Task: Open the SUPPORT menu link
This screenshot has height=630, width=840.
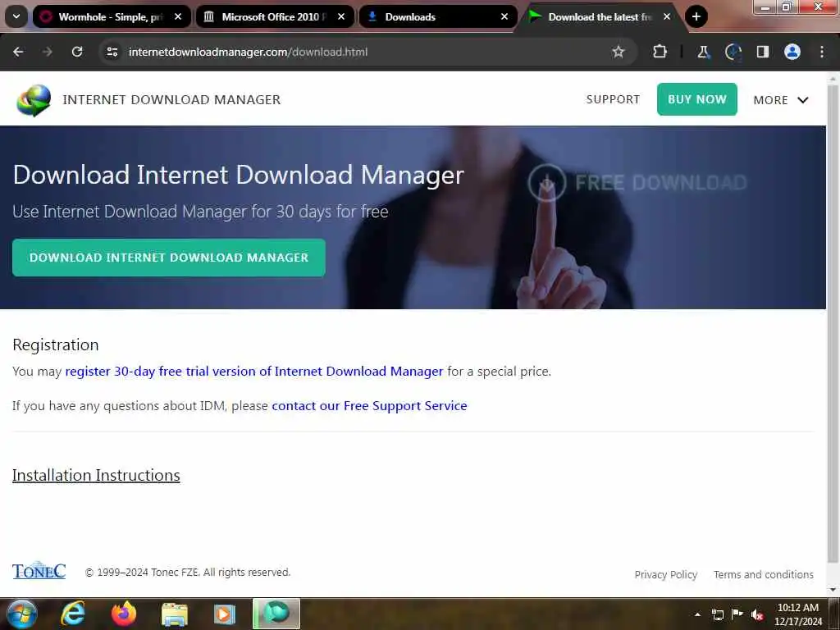Action: tap(613, 99)
